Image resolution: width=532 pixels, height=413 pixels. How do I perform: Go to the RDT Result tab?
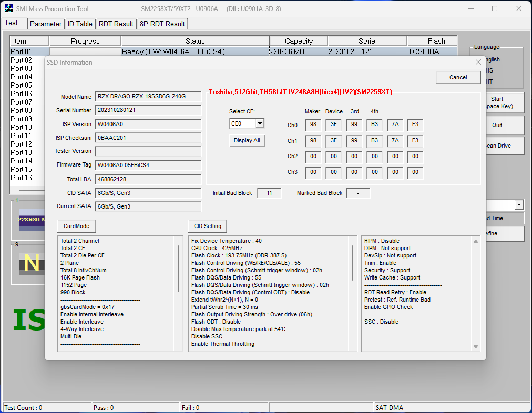(116, 24)
